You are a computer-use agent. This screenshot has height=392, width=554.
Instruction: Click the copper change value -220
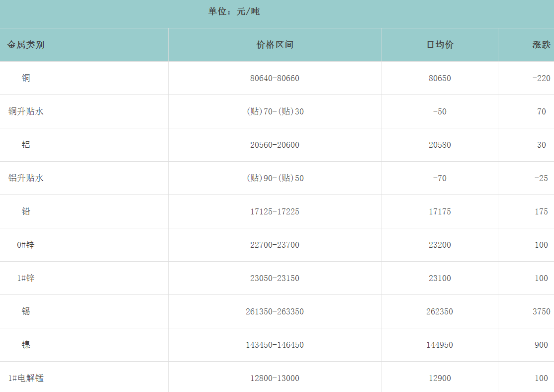click(x=541, y=78)
